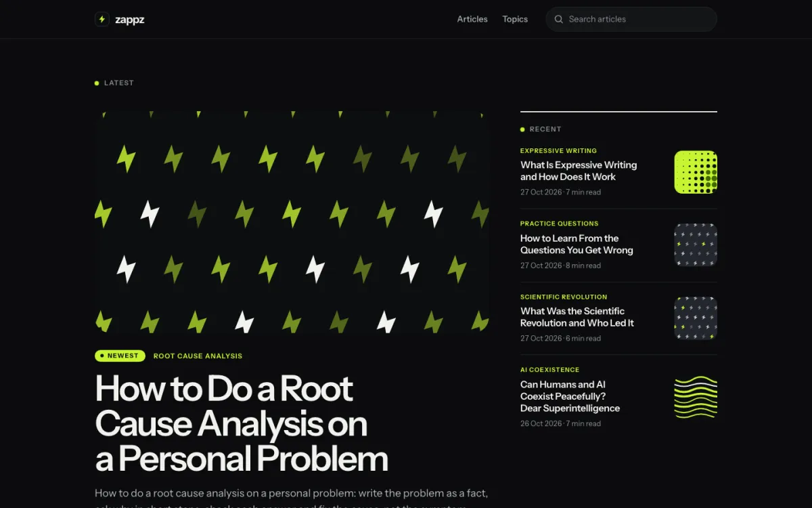Open the featured article lightning bolt image
This screenshot has height=508, width=812.
pos(292,222)
